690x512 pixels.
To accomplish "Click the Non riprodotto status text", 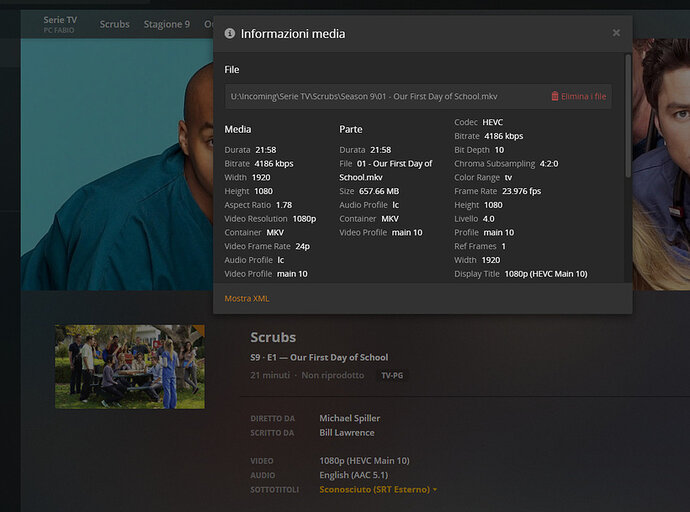I will coord(333,375).
